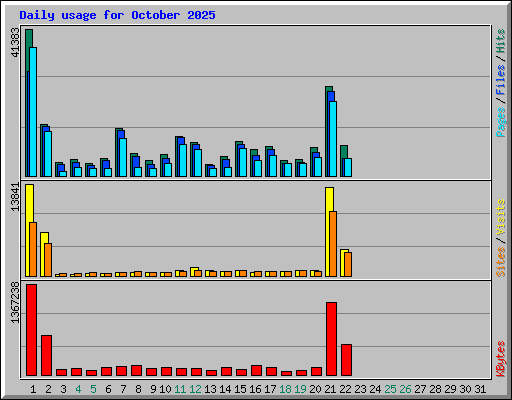
Task: Click day label 16 on the x-axis
Action: pos(255,389)
